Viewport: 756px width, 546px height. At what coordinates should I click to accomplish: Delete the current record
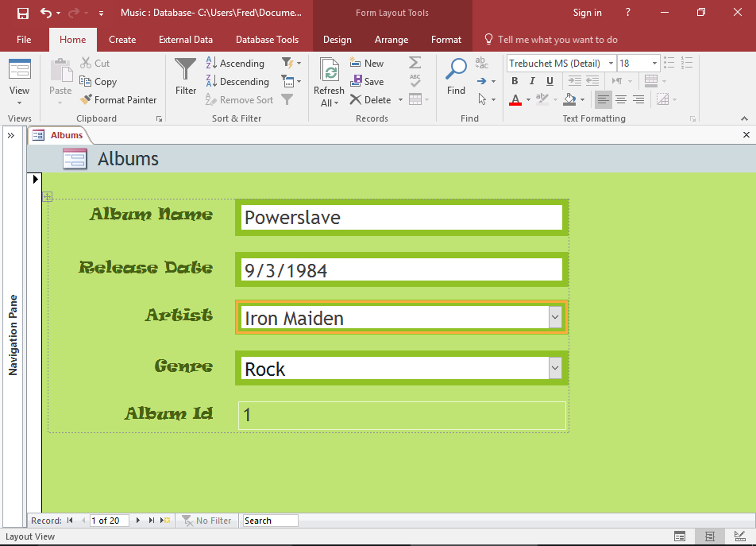(370, 99)
